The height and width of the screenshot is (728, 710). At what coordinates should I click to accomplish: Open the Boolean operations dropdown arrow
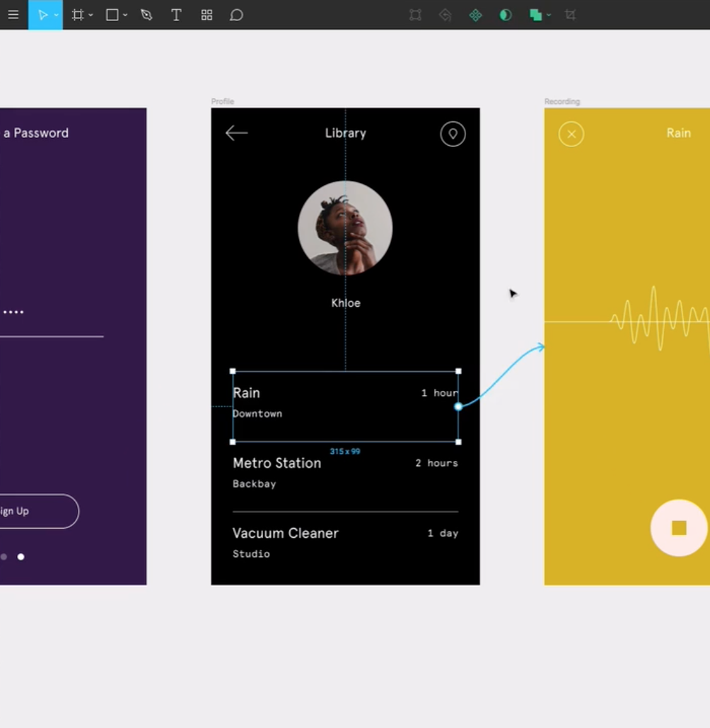pyautogui.click(x=549, y=16)
